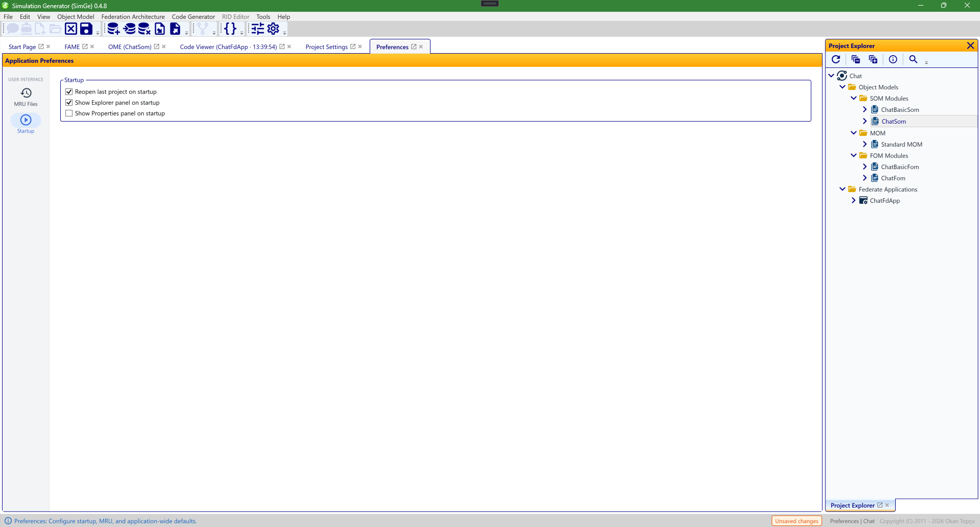Click the database-with-arrow import object model icon
This screenshot has width=980, height=527.
130,29
